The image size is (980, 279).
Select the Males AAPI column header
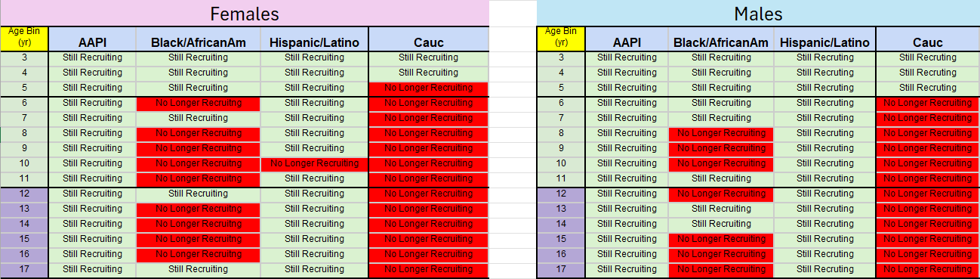(627, 42)
